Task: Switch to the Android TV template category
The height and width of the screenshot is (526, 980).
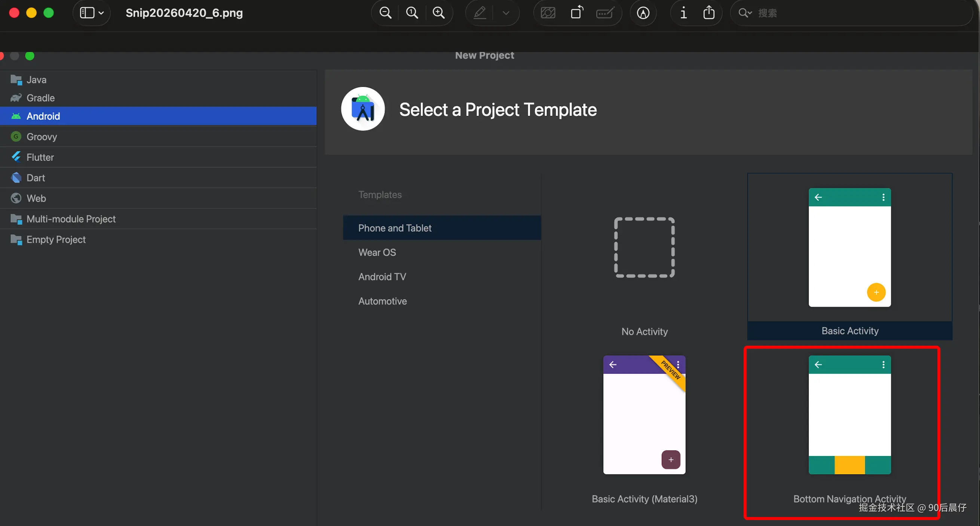Action: [382, 277]
